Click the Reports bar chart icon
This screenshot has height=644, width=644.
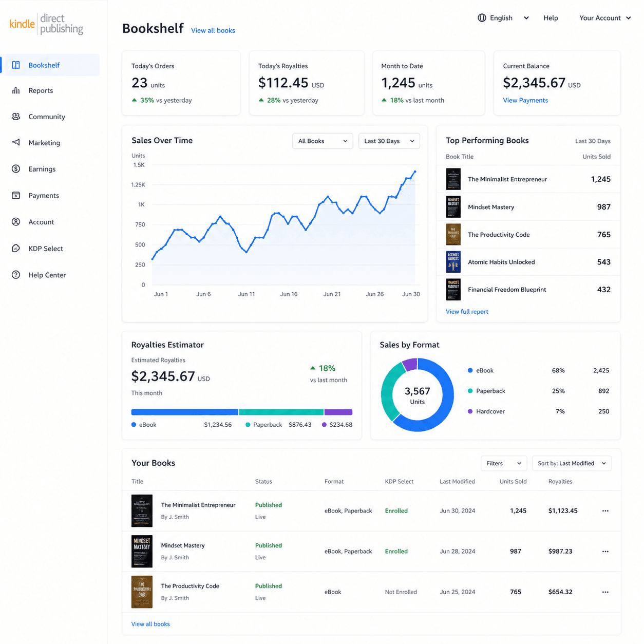(16, 90)
